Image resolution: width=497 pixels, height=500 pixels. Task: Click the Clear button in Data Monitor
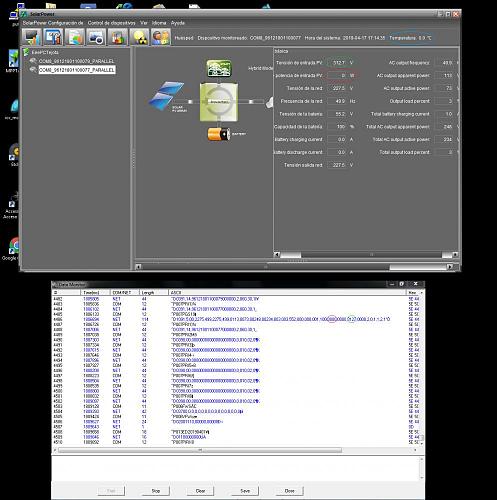[x=200, y=491]
